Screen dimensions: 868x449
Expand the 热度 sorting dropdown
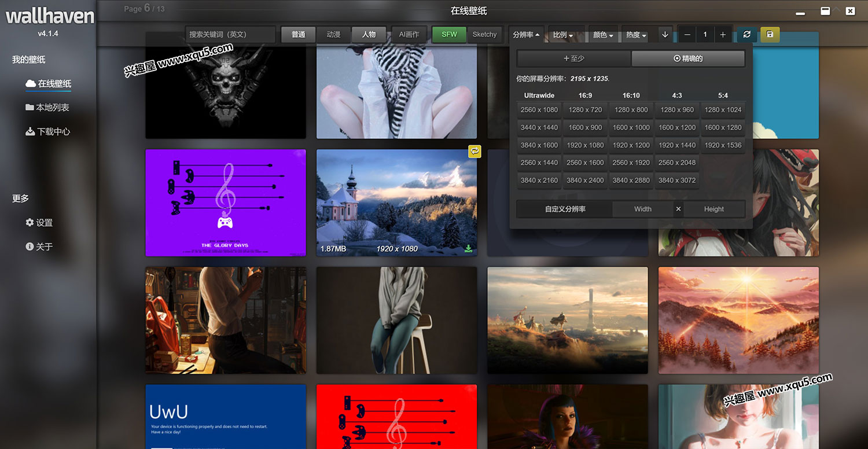point(636,35)
